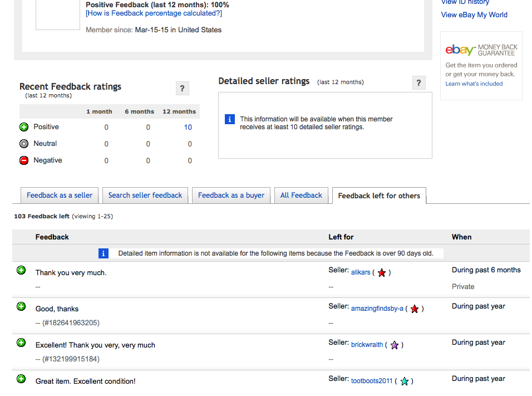This screenshot has height=396, width=532.
Task: Select the Feedback left for others tab
Action: (x=379, y=195)
